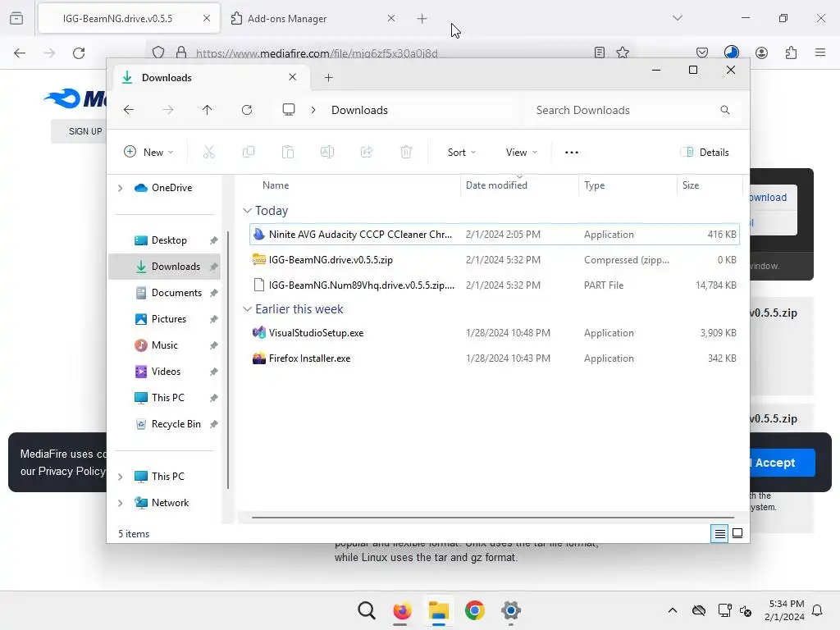The image size is (840, 630).
Task: Open the New item dropdown
Action: click(x=148, y=152)
